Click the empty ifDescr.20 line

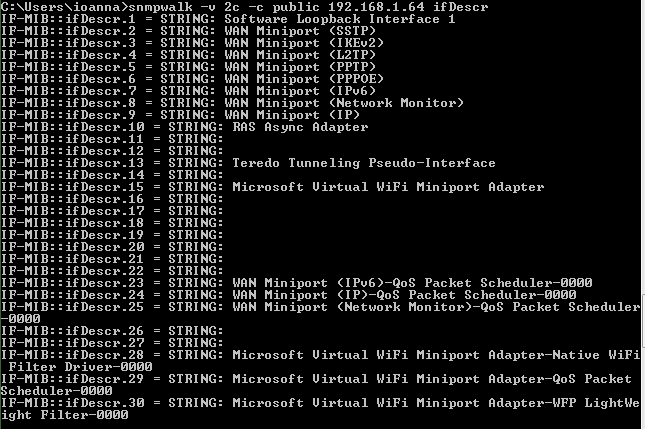point(112,247)
